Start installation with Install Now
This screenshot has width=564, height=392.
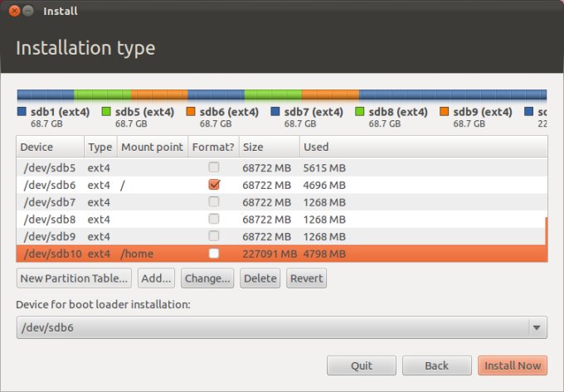[x=513, y=365]
